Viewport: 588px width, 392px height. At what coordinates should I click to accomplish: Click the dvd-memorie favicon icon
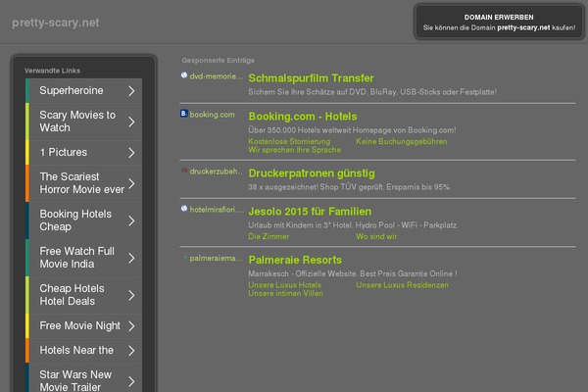(x=184, y=75)
